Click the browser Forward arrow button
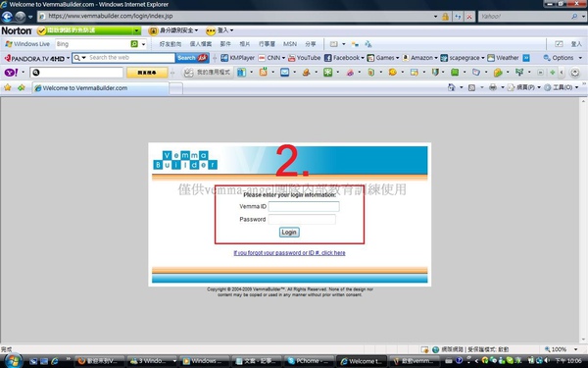 click(x=21, y=16)
